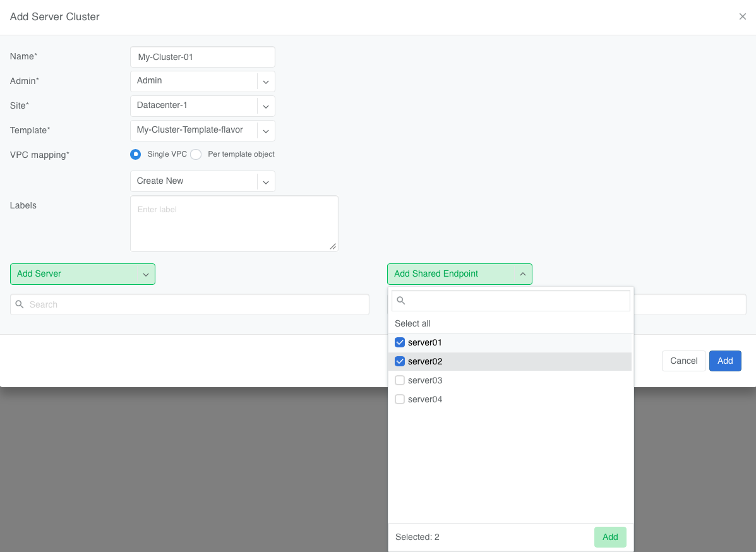
Task: Open the Template dropdown
Action: click(203, 131)
